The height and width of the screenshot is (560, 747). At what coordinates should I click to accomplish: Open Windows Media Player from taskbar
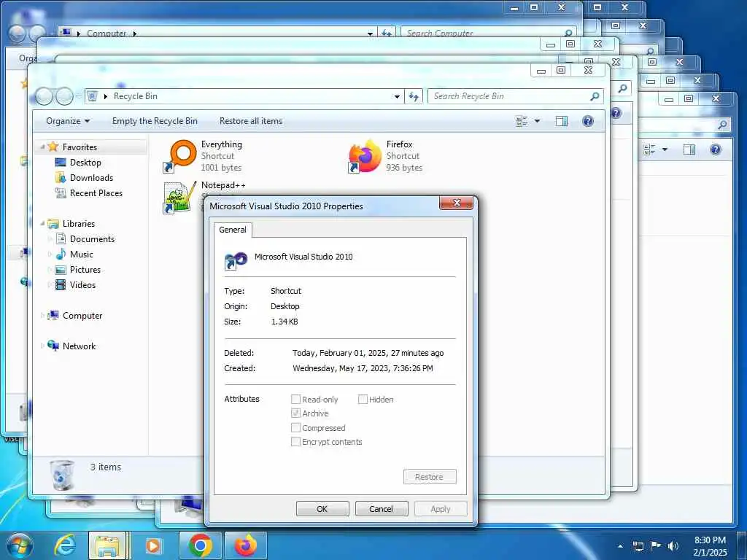[153, 545]
